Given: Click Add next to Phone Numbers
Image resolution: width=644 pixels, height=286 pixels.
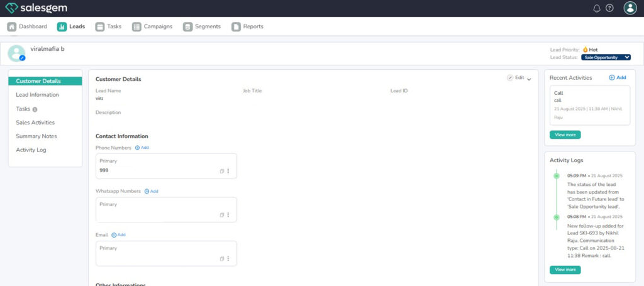Looking at the screenshot, I should [142, 148].
